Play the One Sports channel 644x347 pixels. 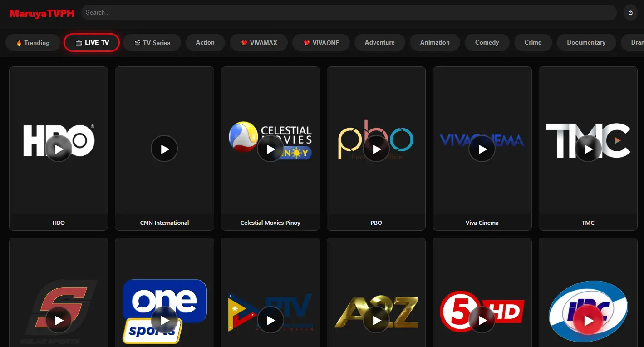pos(164,320)
